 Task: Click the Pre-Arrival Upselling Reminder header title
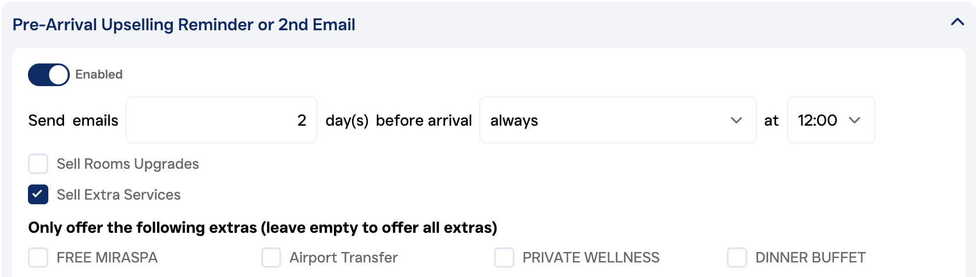coord(184,24)
